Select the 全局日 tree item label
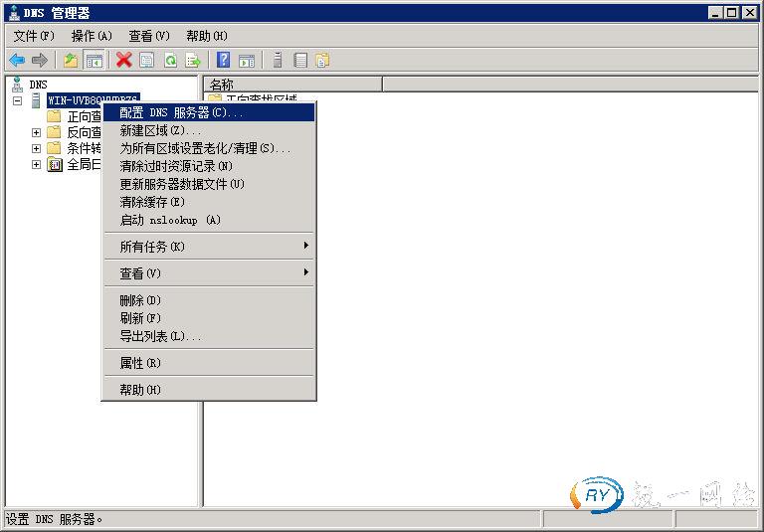 pyautogui.click(x=84, y=165)
